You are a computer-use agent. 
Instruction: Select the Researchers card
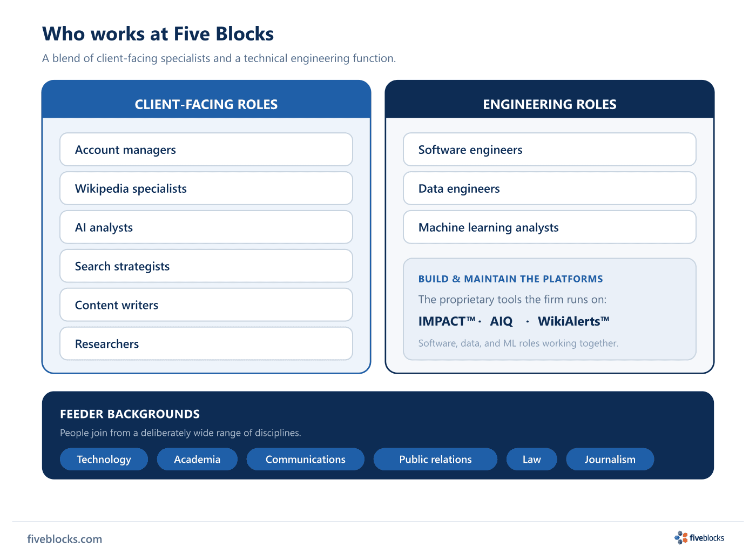[x=206, y=344]
